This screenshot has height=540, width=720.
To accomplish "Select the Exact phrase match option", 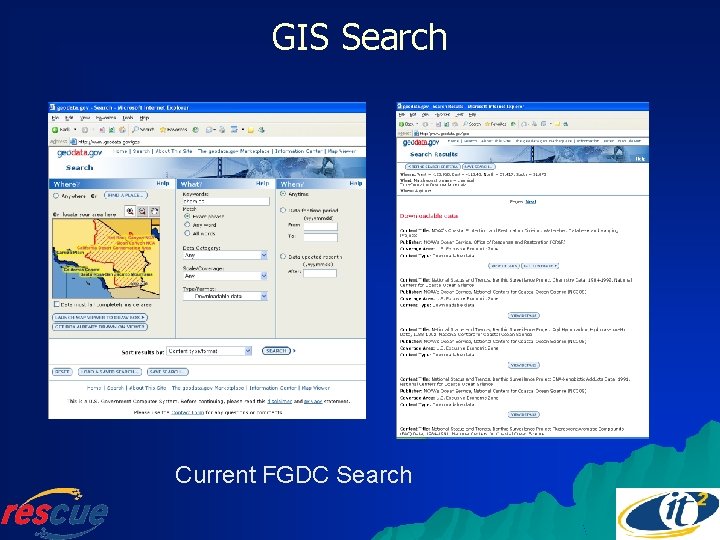I will 187,216.
